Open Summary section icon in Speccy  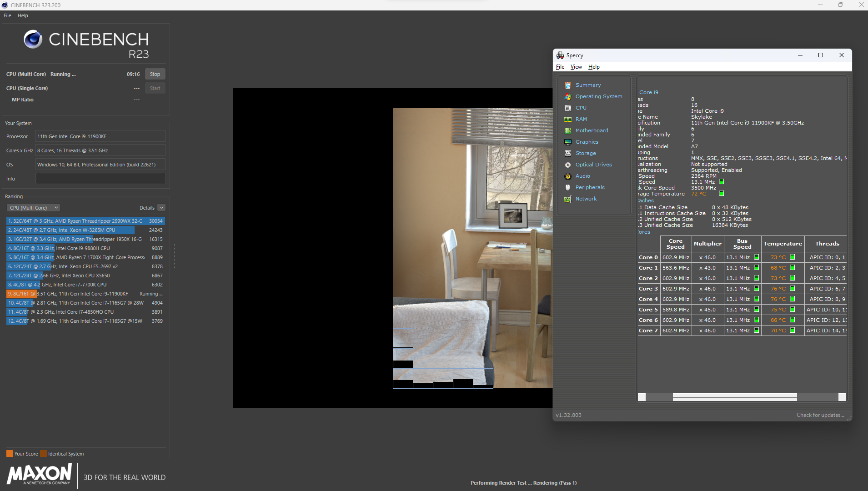pyautogui.click(x=567, y=85)
